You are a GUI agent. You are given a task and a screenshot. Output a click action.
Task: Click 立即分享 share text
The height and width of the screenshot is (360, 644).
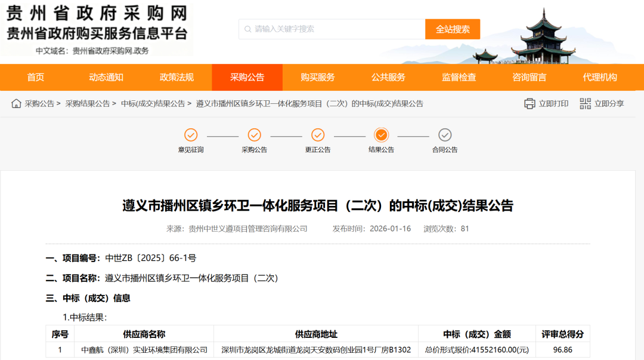point(609,104)
